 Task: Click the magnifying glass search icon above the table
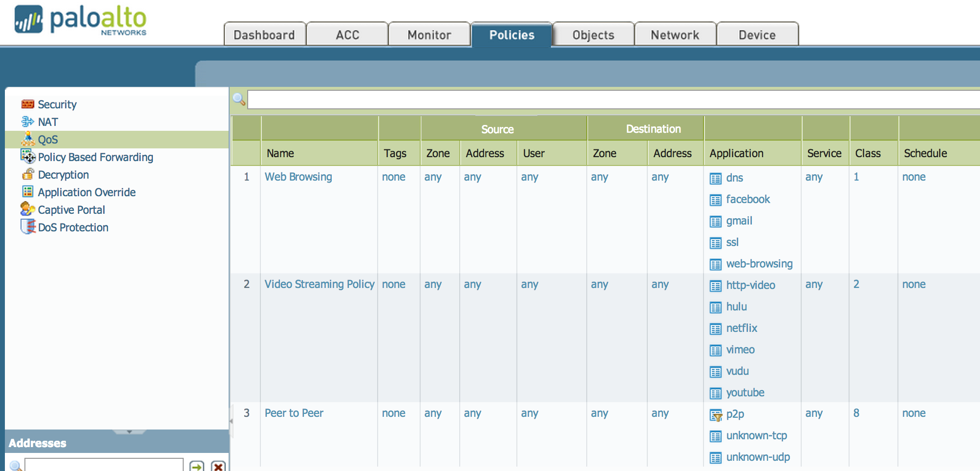[239, 100]
